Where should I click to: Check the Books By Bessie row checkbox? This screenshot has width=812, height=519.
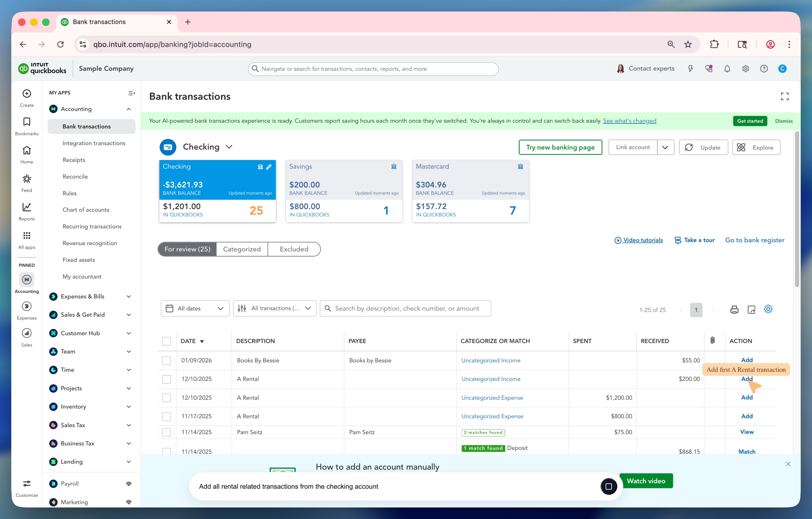coord(166,360)
